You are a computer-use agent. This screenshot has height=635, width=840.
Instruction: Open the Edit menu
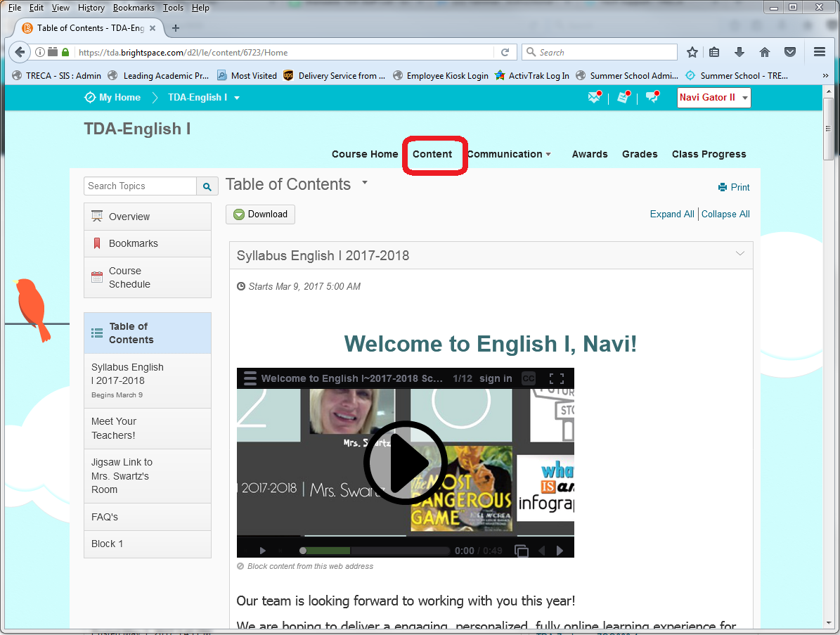(x=37, y=8)
